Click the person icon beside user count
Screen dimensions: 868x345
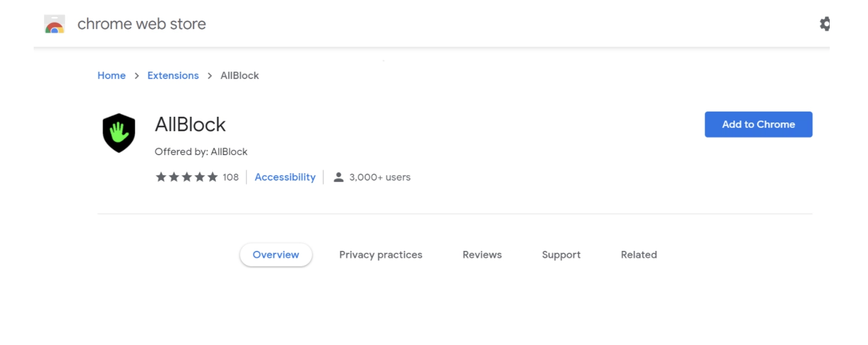[x=339, y=177]
